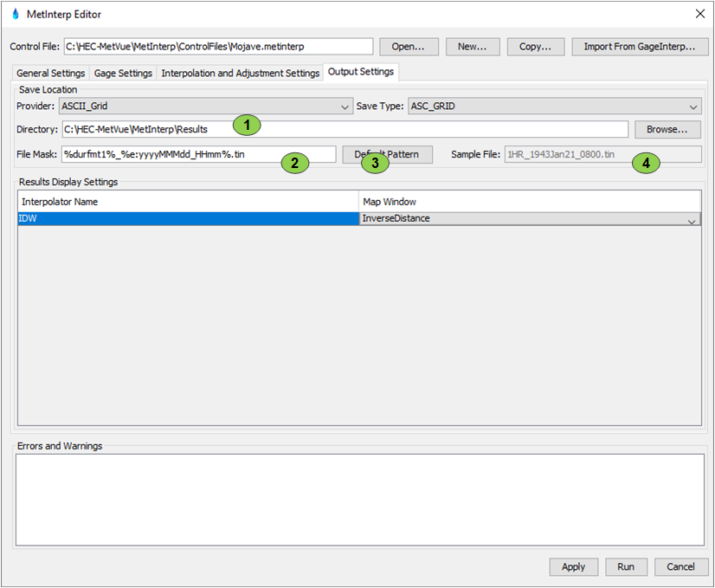Viewport: 715px width, 588px height.
Task: Click the MetInterp Editor water drop icon
Action: 15,14
